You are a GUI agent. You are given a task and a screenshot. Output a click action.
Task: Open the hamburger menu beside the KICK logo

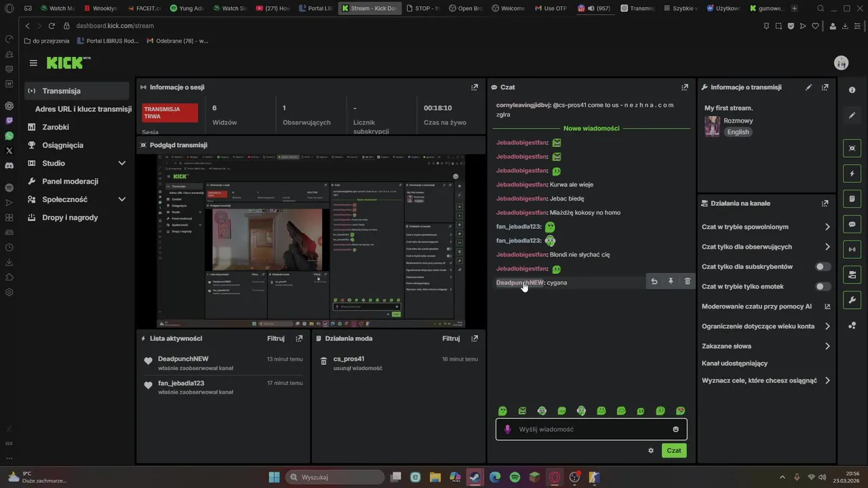[x=33, y=63]
